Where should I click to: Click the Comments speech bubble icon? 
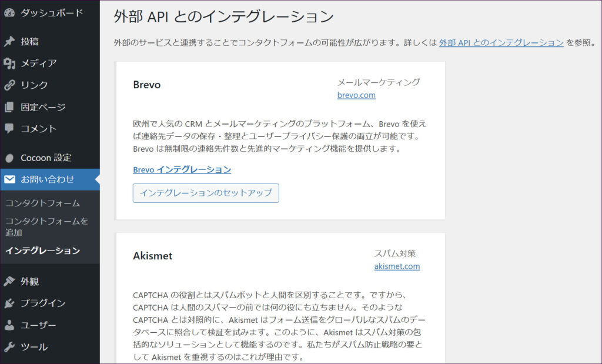(9, 128)
